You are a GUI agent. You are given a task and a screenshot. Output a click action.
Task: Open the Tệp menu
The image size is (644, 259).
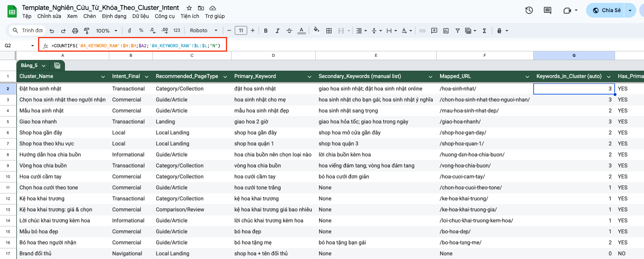pos(27,16)
